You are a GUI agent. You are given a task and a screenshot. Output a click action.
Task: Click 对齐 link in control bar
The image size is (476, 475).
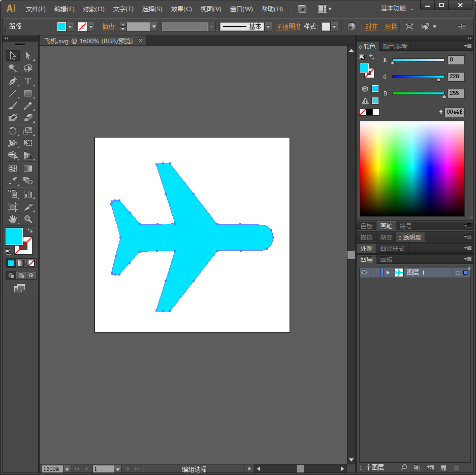coord(371,27)
